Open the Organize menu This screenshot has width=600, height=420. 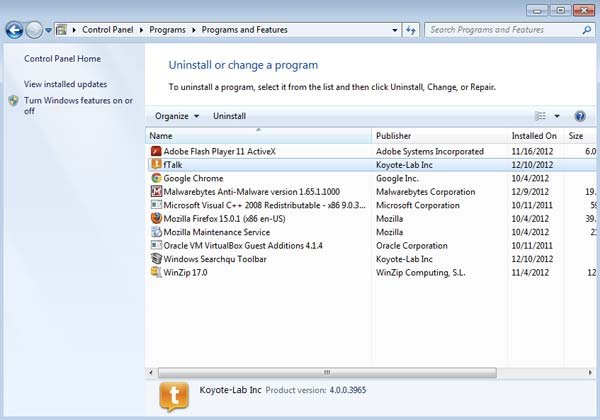[177, 116]
